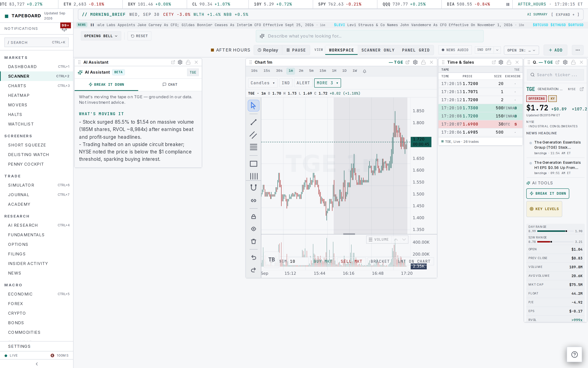Image resolution: width=588 pixels, height=368 pixels.
Task: Switch to Panel Grid view
Action: 416,50
